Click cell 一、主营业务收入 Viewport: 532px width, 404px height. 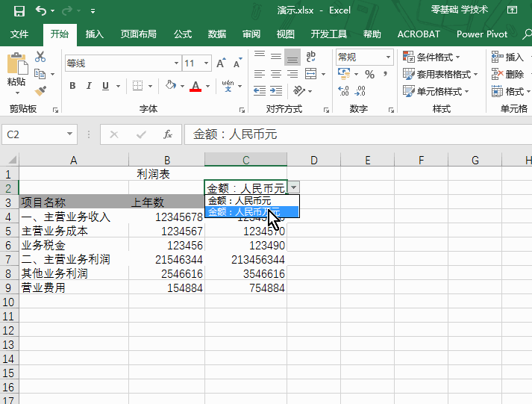pos(74,217)
